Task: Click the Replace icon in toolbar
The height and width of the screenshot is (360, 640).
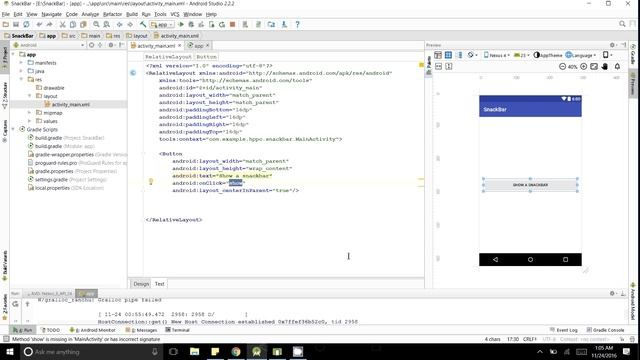Action: 107,24
